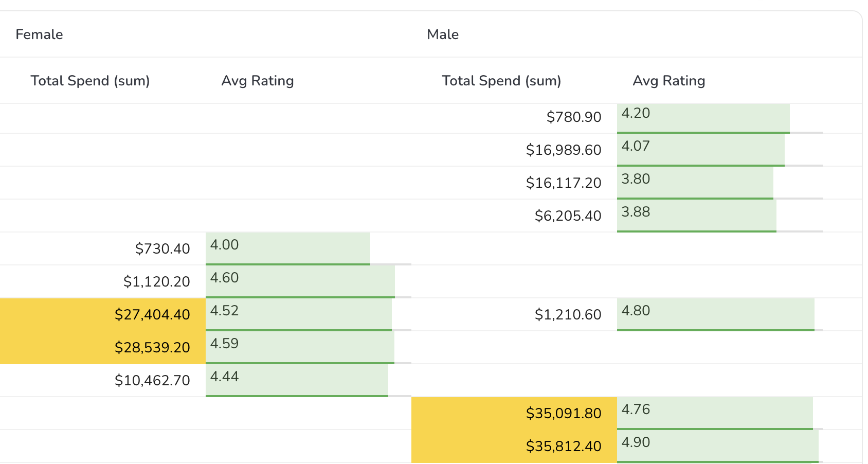This screenshot has width=868, height=464.
Task: Select highlighted $28,539.20 spend cell
Action: tap(103, 347)
